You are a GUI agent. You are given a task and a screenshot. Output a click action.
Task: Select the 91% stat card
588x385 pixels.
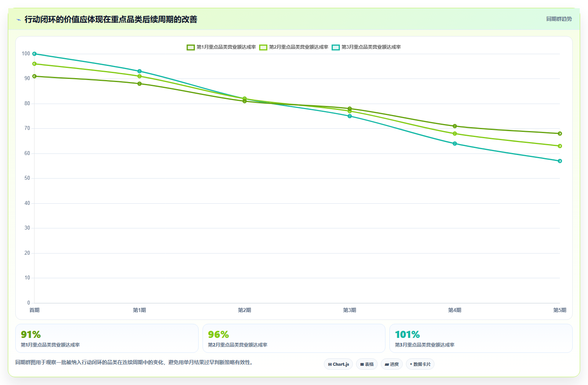point(107,338)
